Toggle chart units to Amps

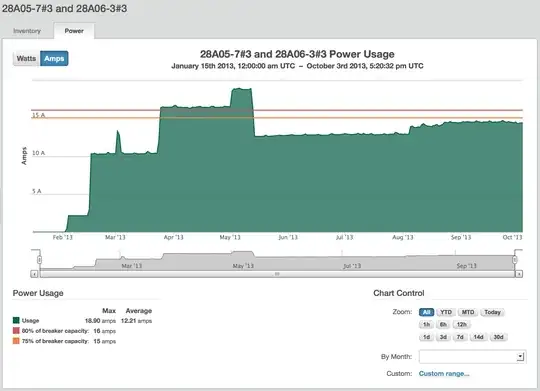click(x=54, y=58)
